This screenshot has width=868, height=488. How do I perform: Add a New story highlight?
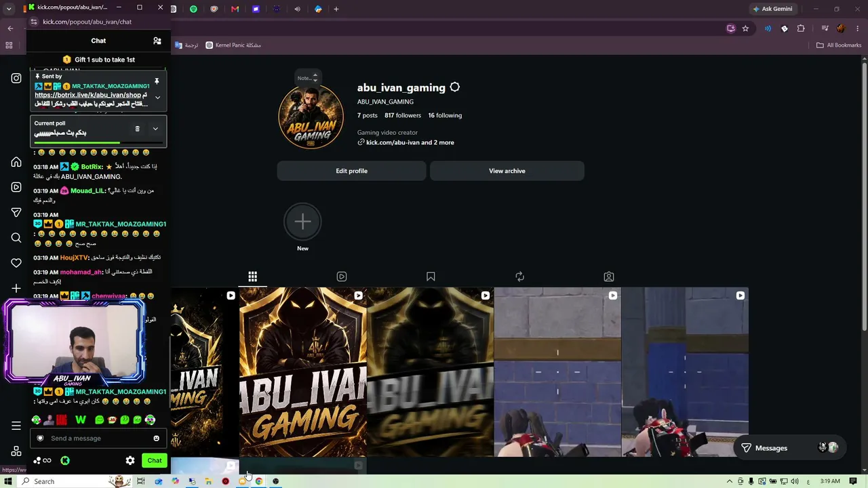point(302,222)
